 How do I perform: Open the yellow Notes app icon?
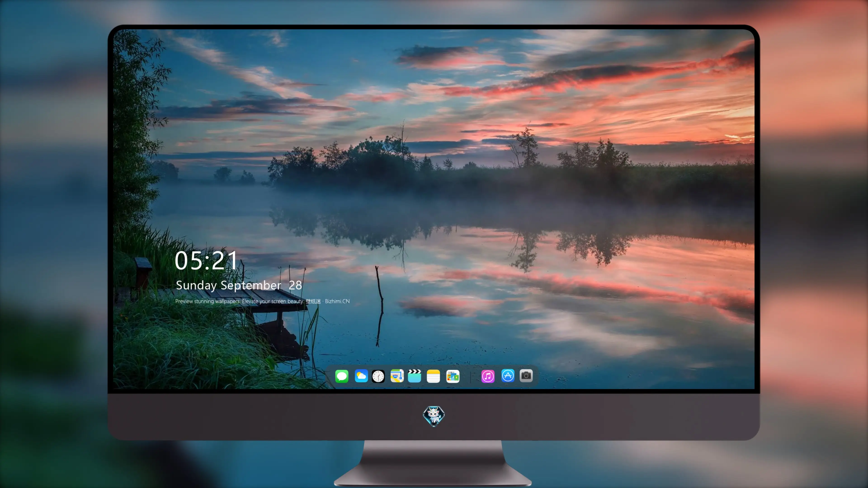[433, 376]
